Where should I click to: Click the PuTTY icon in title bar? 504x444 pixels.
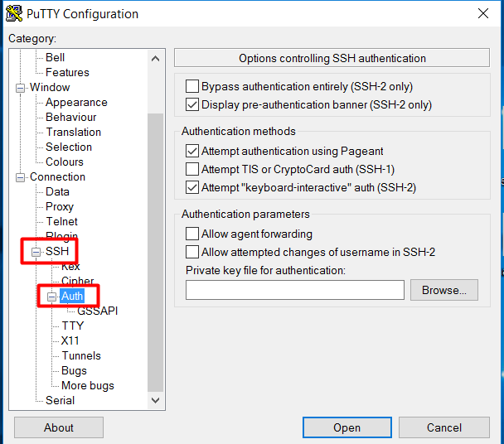coord(14,13)
